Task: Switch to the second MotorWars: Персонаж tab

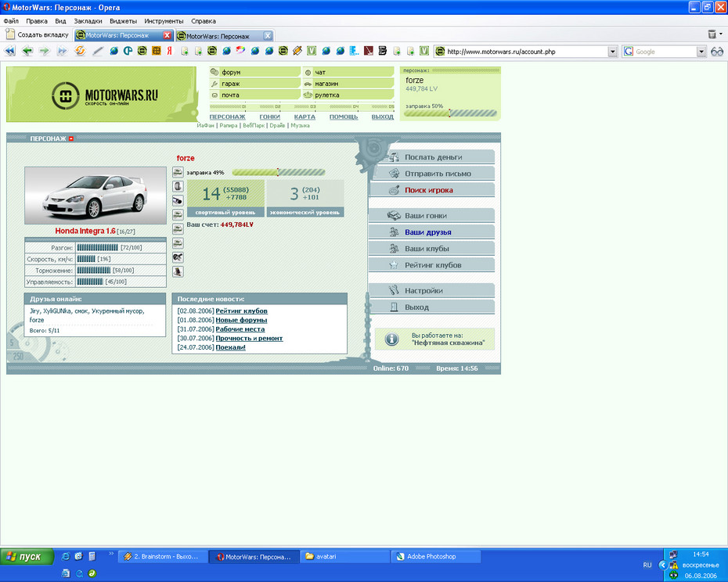Action: [225, 36]
